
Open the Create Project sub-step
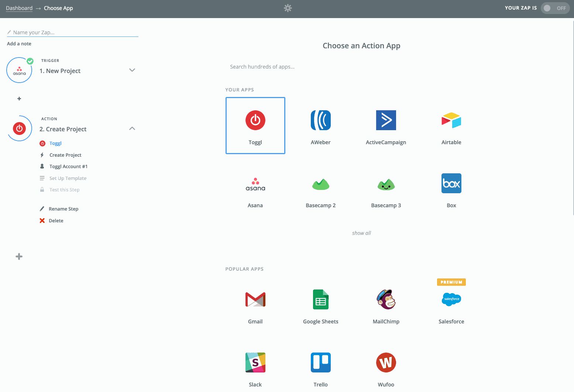65,155
